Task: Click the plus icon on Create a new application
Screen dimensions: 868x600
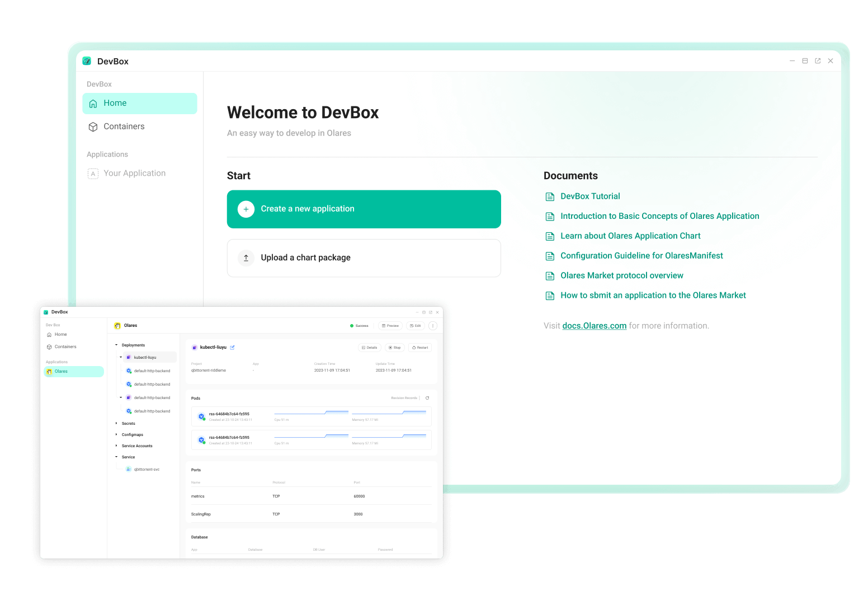Action: pos(246,209)
